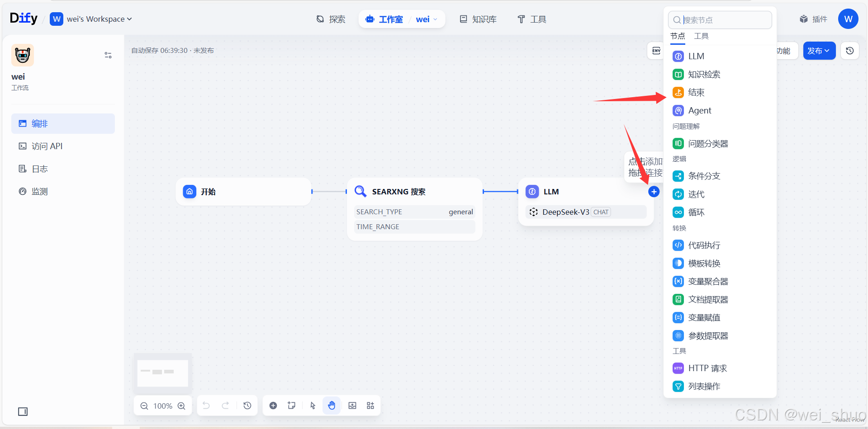Click the plus handle on LLM node
Viewport: 868px width, 429px height.
(x=654, y=192)
